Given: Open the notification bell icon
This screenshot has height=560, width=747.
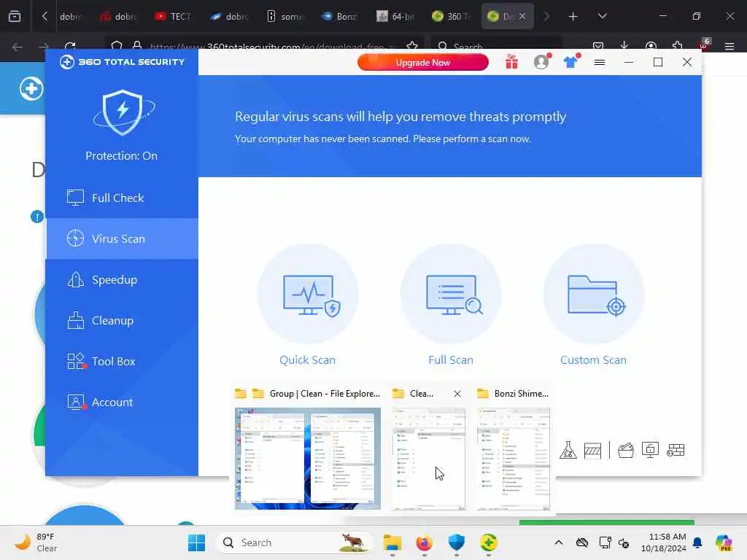Looking at the screenshot, I should tap(697, 542).
